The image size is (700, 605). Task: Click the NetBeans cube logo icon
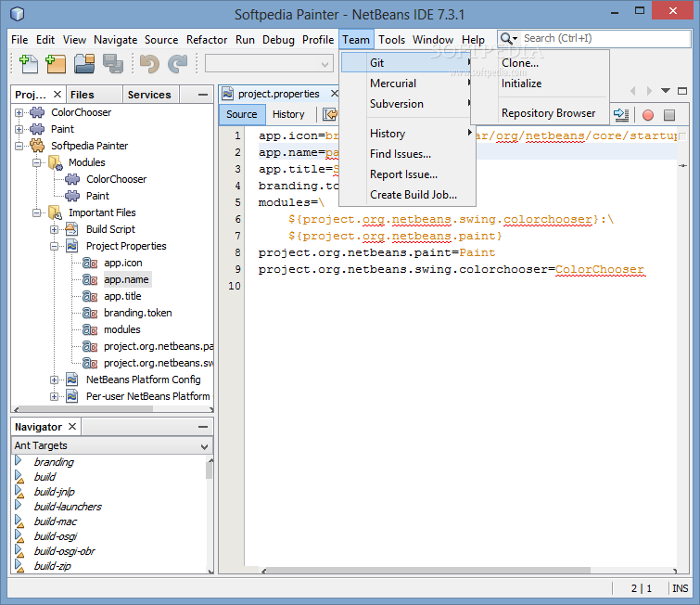click(17, 14)
